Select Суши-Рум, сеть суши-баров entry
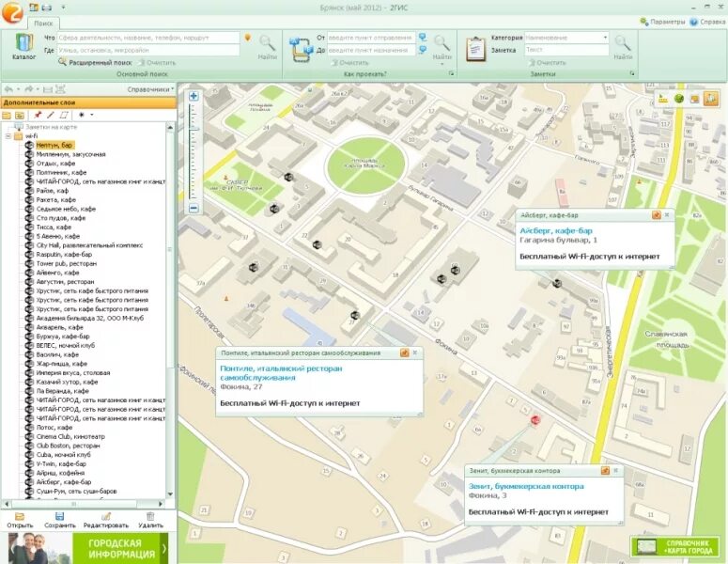This screenshot has width=728, height=564. click(x=76, y=491)
